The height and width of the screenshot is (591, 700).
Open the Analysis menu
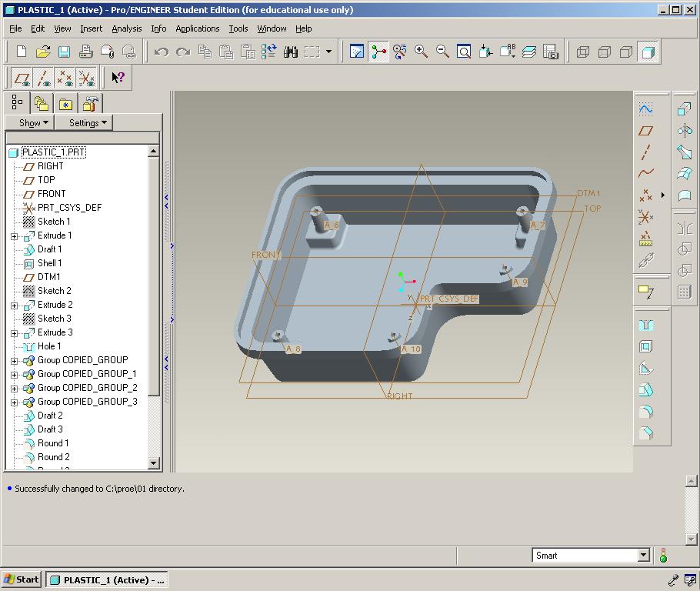126,28
